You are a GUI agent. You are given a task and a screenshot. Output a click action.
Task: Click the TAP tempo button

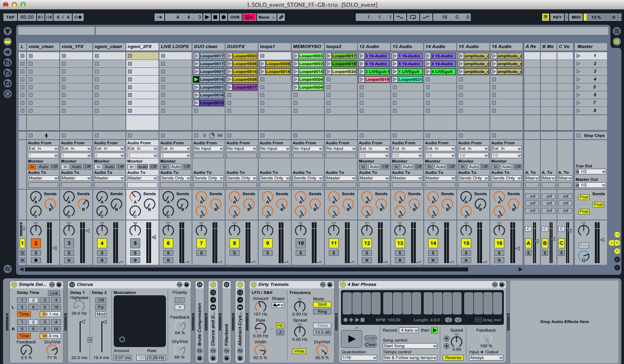point(10,17)
